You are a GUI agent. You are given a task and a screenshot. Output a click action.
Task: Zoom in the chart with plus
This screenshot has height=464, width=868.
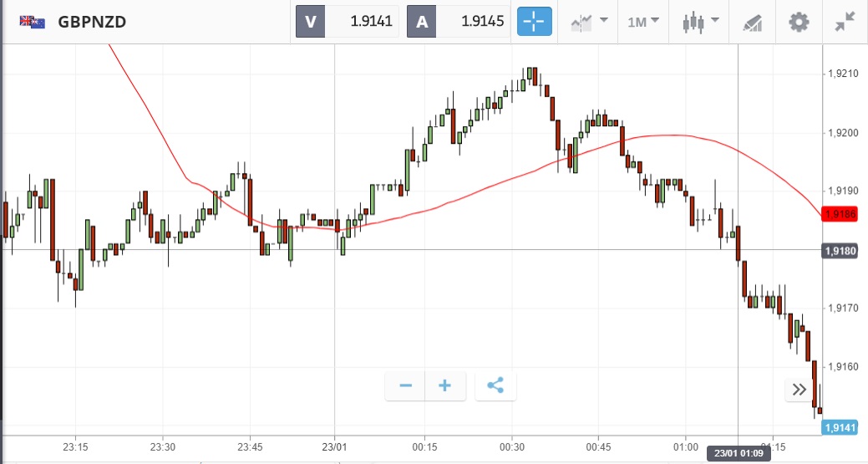[445, 385]
